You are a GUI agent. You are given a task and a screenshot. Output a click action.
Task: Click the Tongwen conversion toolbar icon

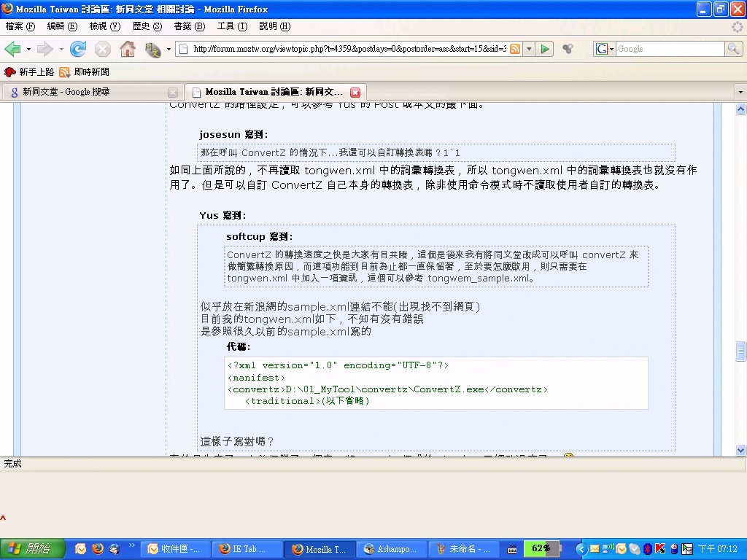[152, 49]
